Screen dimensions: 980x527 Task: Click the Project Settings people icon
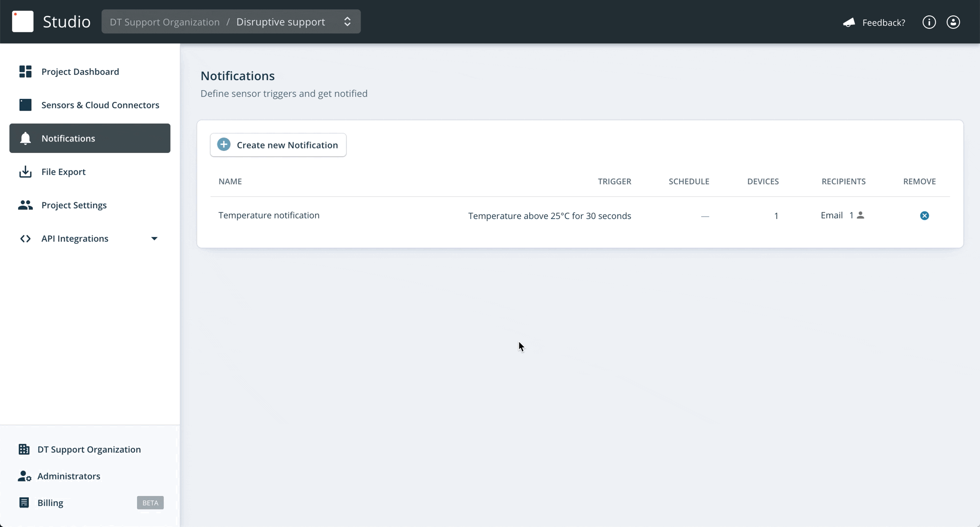click(x=25, y=205)
